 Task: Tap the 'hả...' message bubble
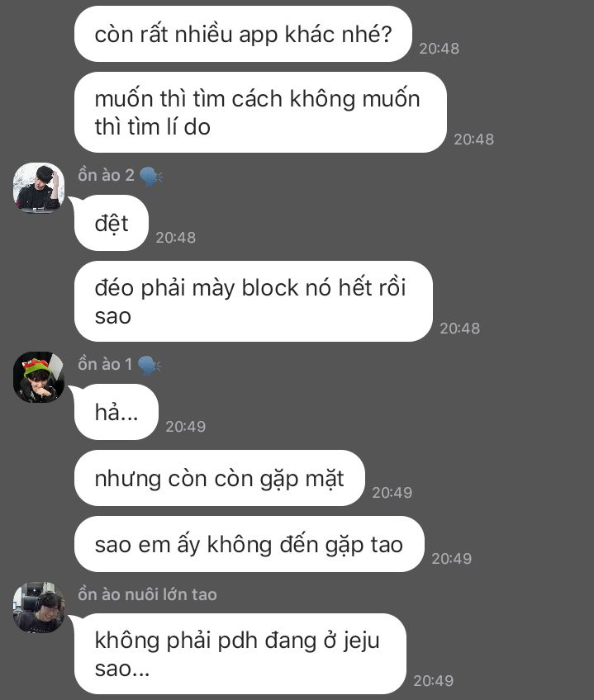click(116, 412)
